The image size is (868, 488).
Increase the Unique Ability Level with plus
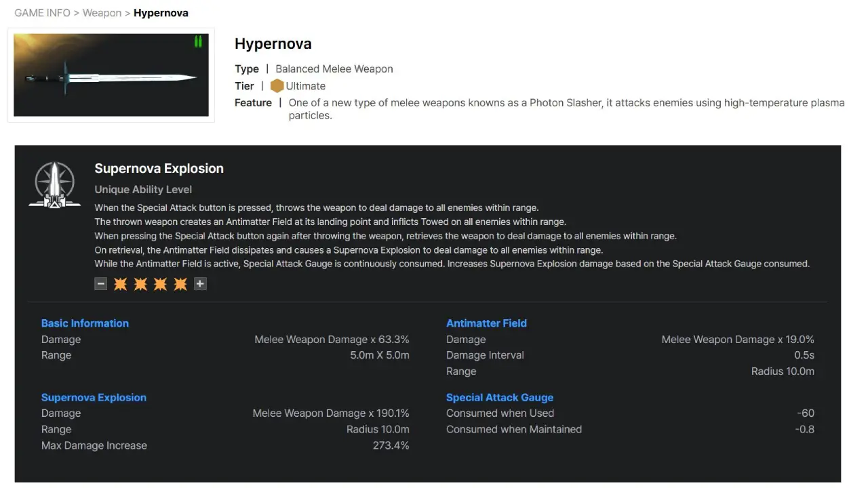200,283
